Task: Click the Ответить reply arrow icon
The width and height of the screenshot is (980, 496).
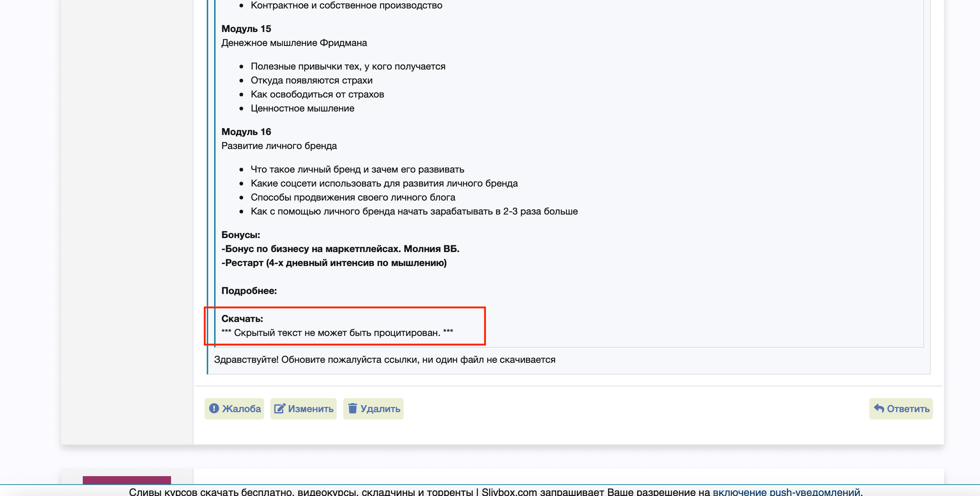Action: click(x=879, y=408)
